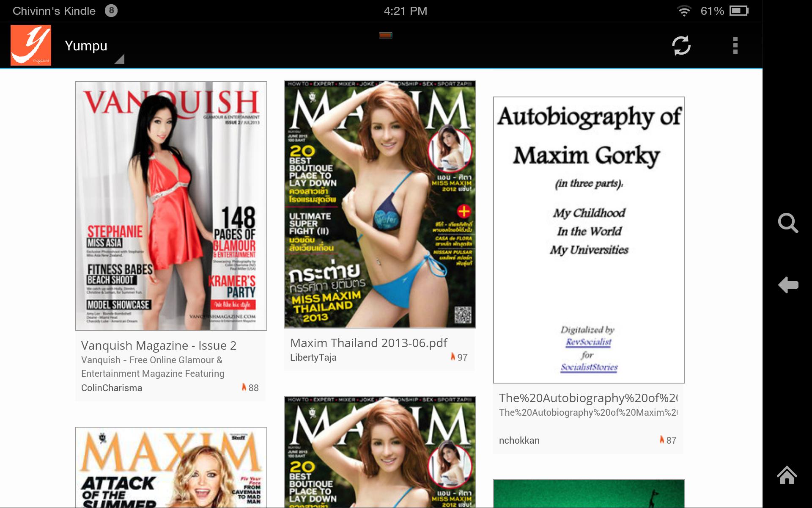Tap the flame icon beside 87
This screenshot has height=508, width=812.
point(661,440)
